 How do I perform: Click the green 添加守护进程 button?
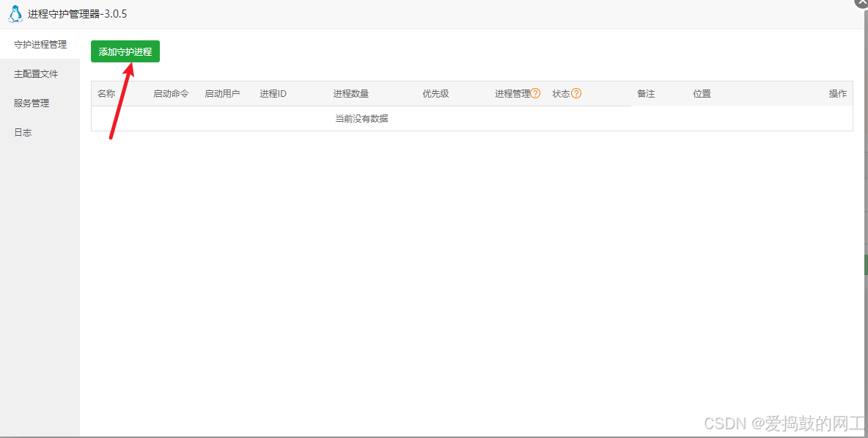(125, 51)
